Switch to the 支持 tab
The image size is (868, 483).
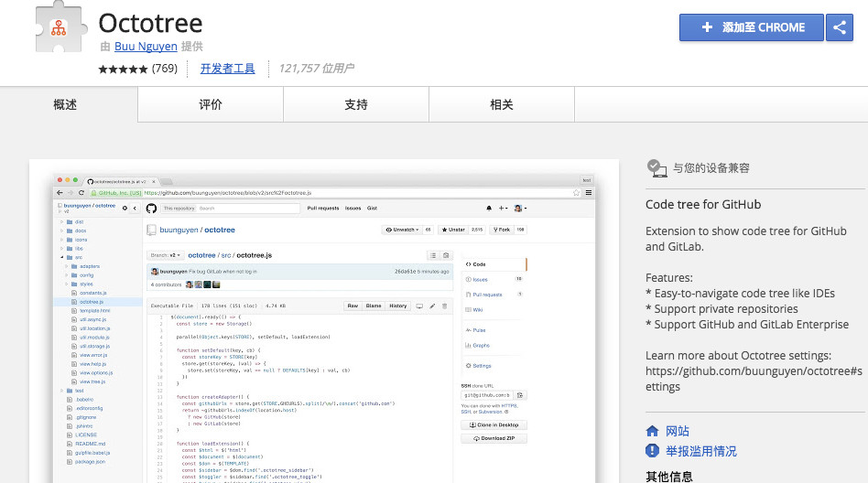click(356, 104)
